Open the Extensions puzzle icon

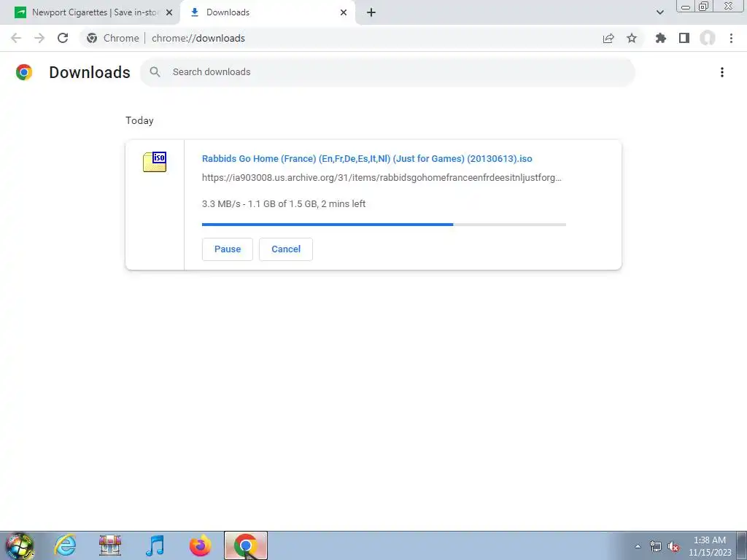(x=661, y=38)
